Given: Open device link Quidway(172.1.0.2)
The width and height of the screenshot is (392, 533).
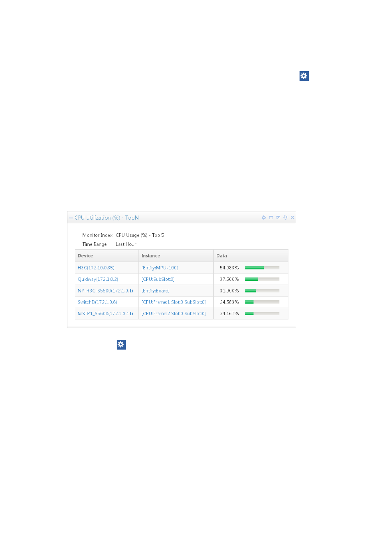Looking at the screenshot, I should 98,279.
